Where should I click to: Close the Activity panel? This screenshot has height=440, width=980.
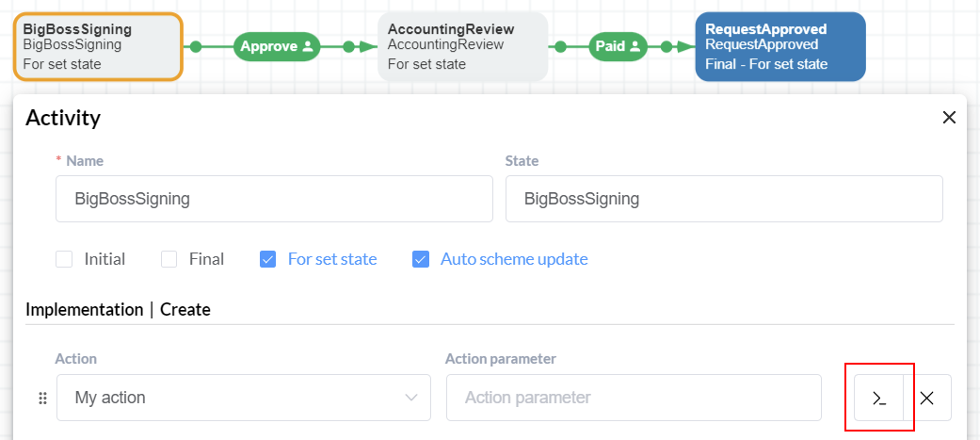click(x=949, y=117)
